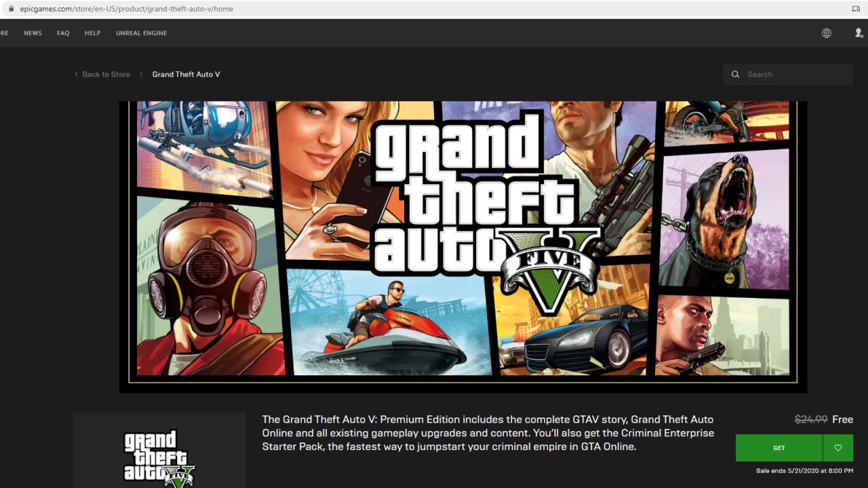868x488 pixels.
Task: Click the search magnifier icon
Action: pyautogui.click(x=736, y=75)
